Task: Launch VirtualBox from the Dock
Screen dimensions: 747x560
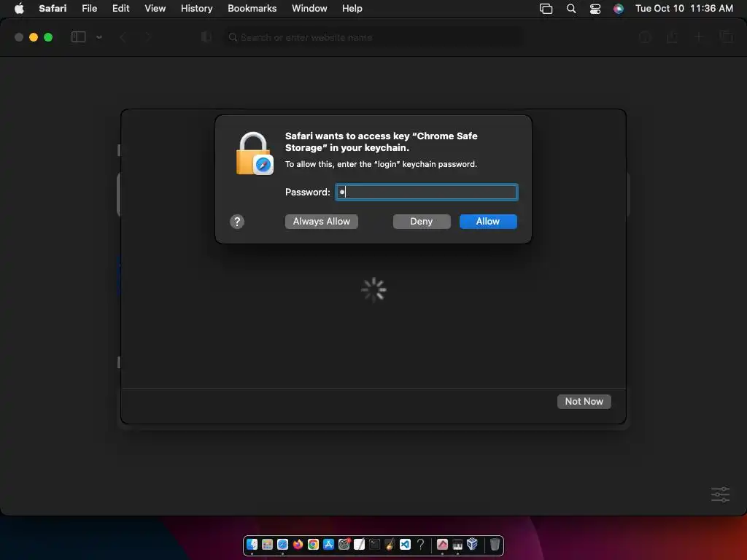Action: point(472,544)
